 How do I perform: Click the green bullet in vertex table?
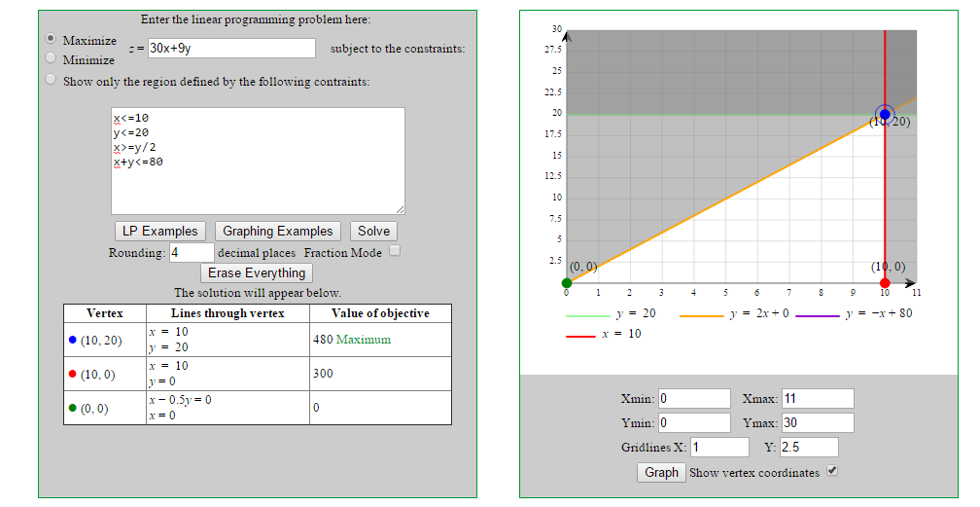pyautogui.click(x=73, y=408)
